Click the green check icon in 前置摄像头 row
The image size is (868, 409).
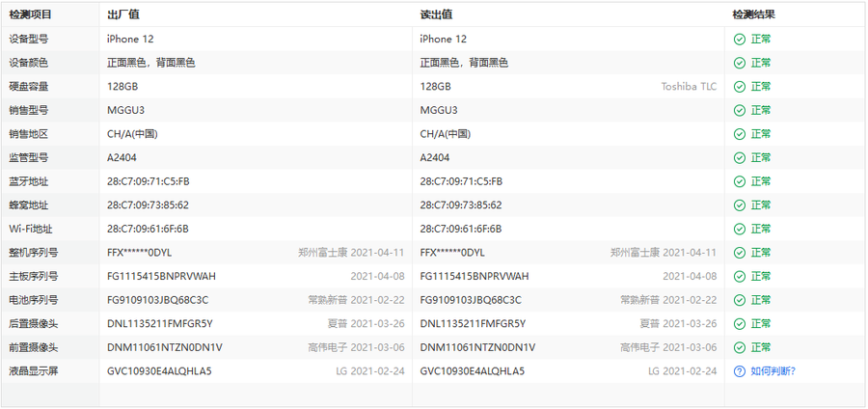[x=739, y=347]
